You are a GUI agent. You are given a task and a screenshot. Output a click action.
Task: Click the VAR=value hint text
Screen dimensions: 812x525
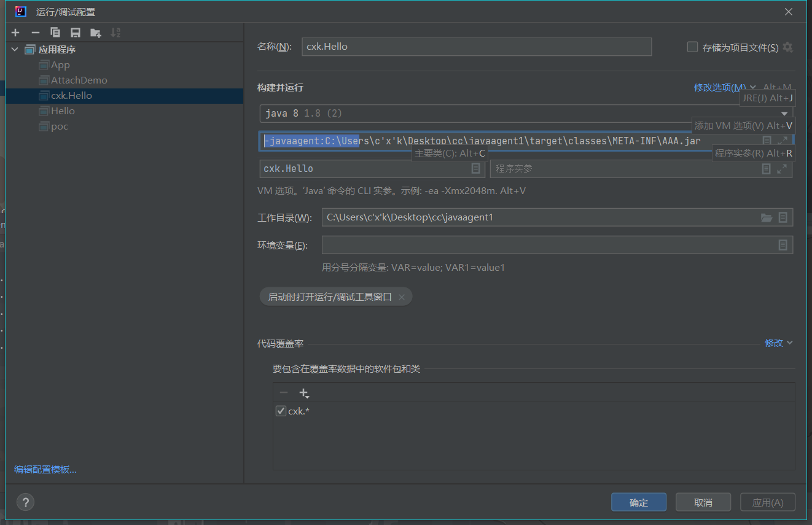(413, 268)
